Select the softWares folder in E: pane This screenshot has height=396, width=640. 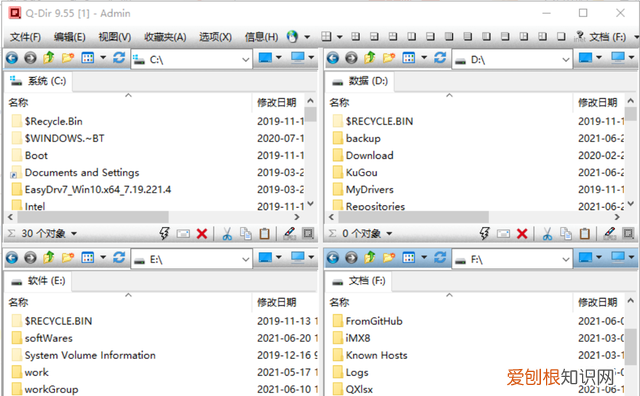coord(48,338)
